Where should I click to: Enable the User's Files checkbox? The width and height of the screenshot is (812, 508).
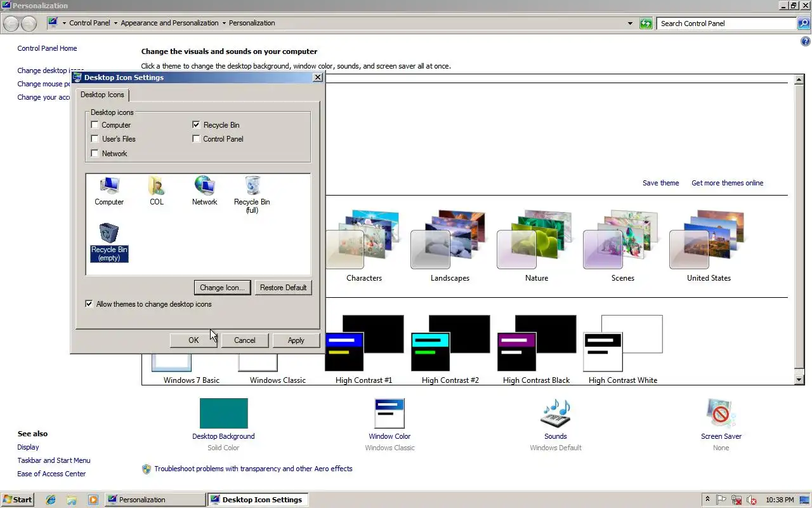click(x=95, y=139)
